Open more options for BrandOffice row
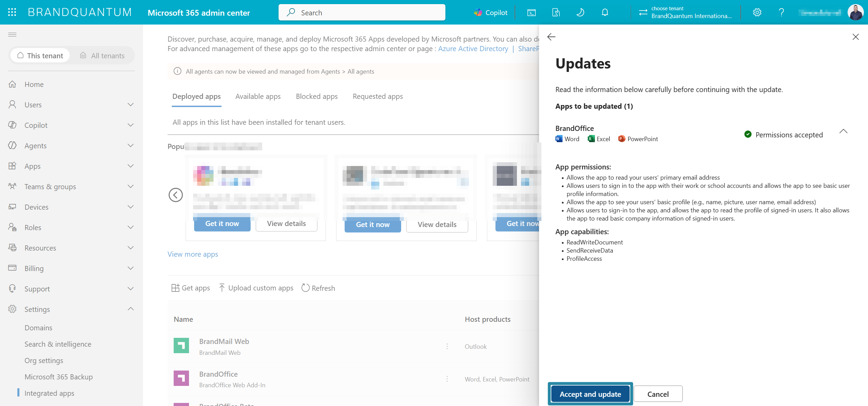 click(x=447, y=379)
